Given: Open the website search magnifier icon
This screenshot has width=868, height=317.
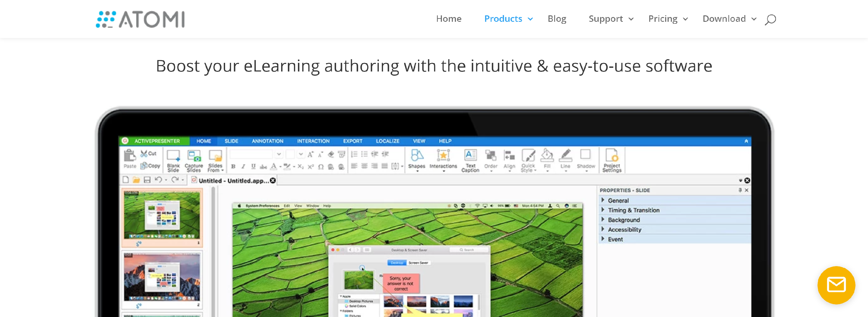Looking at the screenshot, I should (x=770, y=19).
